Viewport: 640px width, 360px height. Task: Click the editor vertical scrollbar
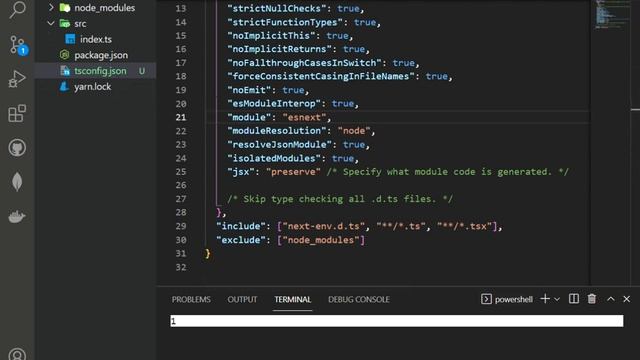pos(635,143)
